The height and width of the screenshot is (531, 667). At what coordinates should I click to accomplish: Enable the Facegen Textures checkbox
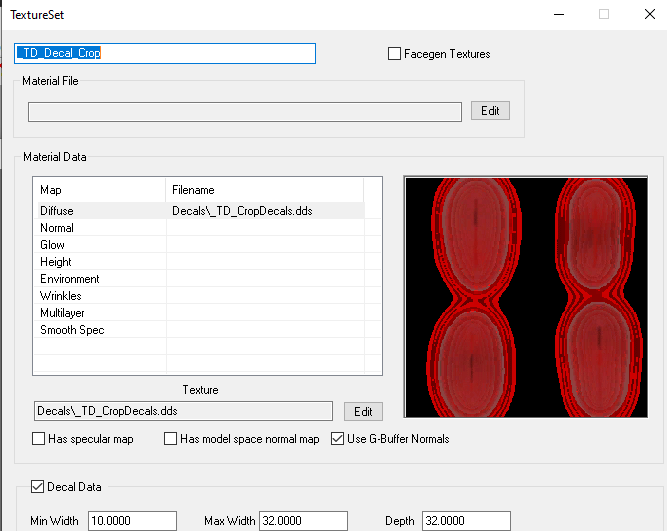pyautogui.click(x=394, y=54)
